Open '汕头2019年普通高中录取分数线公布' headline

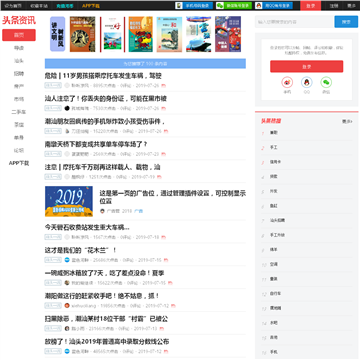pyautogui.click(x=107, y=342)
